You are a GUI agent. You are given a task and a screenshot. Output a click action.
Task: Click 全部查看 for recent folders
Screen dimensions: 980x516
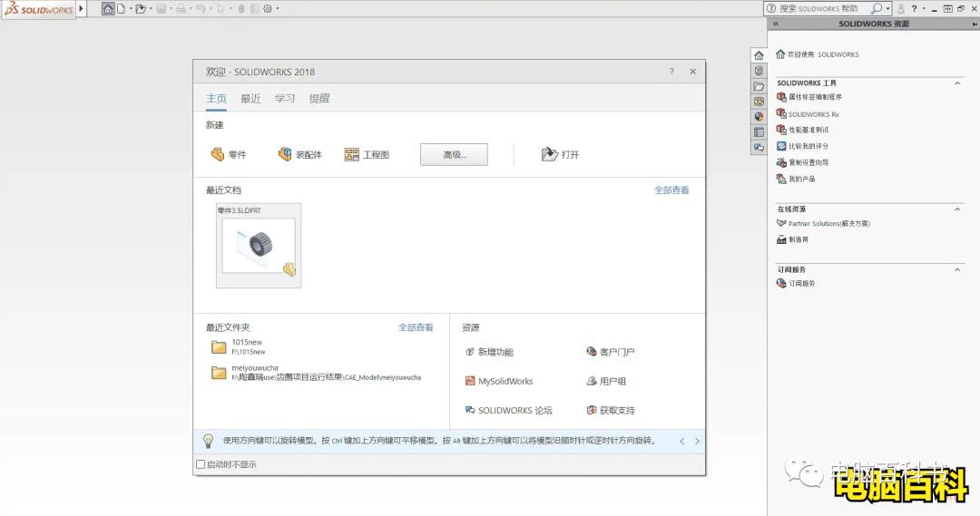point(416,327)
